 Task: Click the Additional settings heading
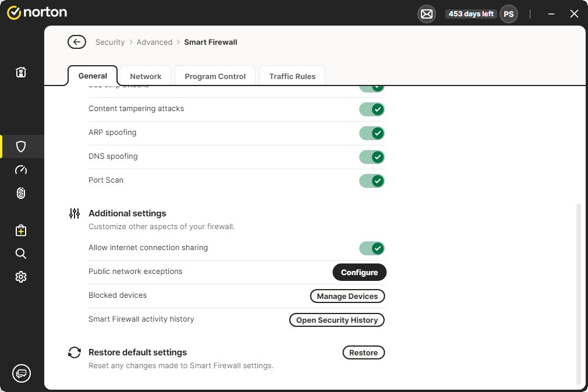point(127,213)
